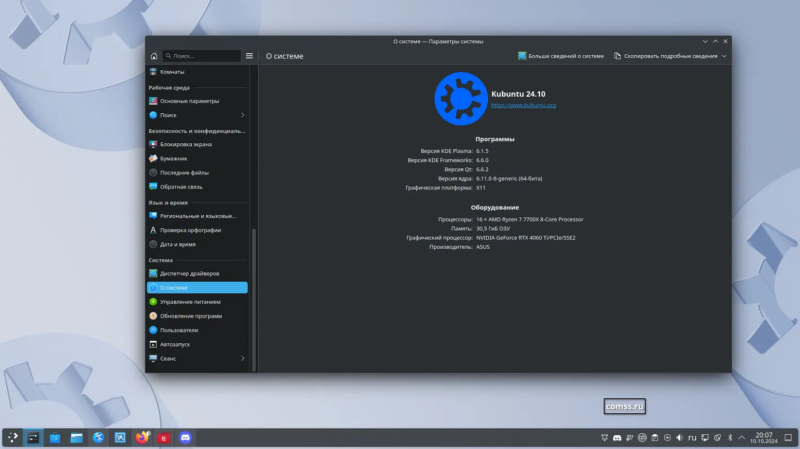This screenshot has height=449, width=800.
Task: Open the red folder taskbar icon
Action: click(x=164, y=437)
